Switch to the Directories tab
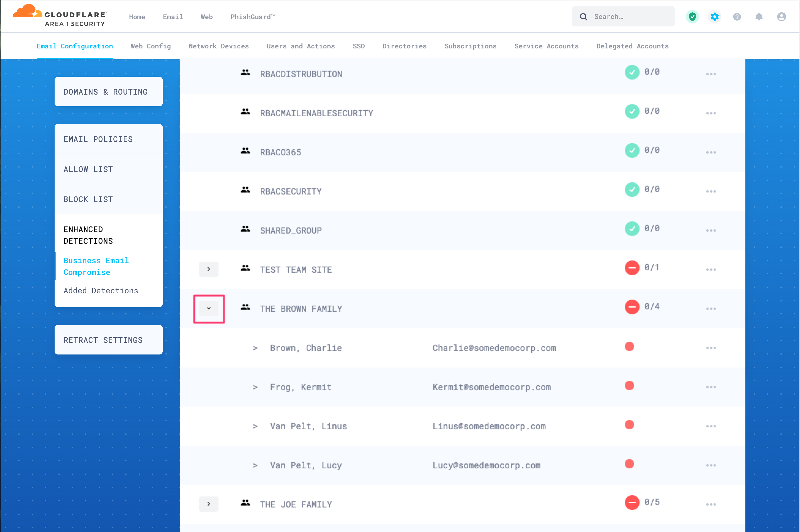The height and width of the screenshot is (532, 800). [x=404, y=46]
